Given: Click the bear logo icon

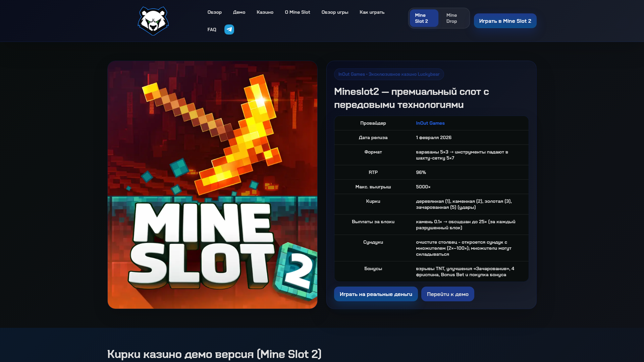Looking at the screenshot, I should pos(153,21).
